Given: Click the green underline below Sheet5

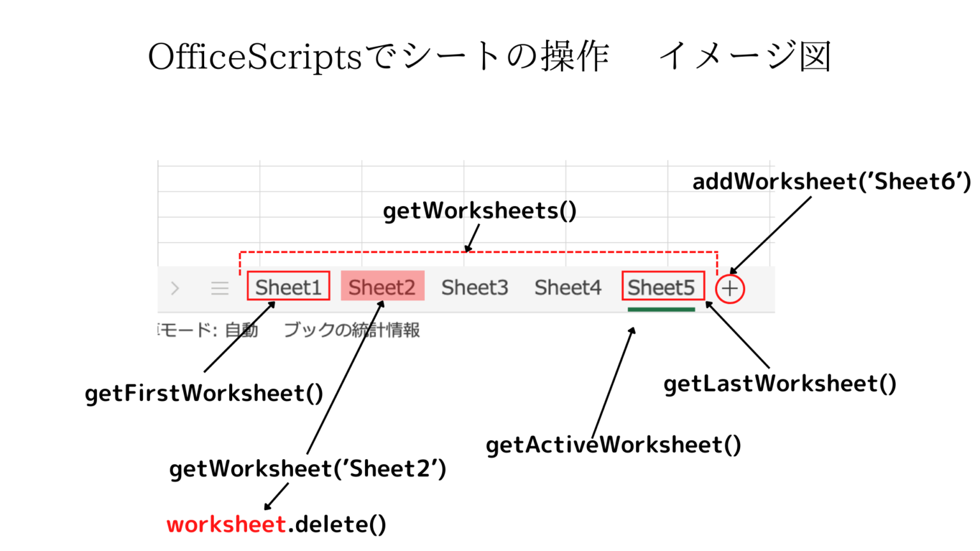Looking at the screenshot, I should pos(662,310).
